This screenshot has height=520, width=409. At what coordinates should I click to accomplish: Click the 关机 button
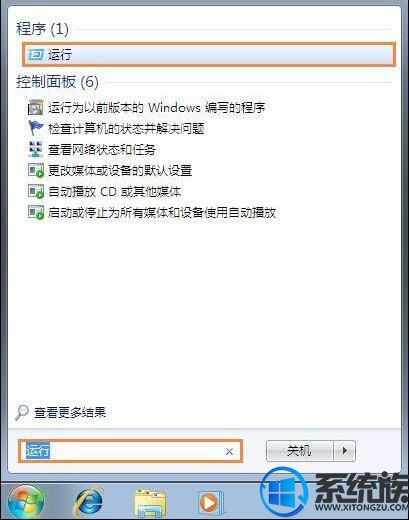tap(300, 451)
